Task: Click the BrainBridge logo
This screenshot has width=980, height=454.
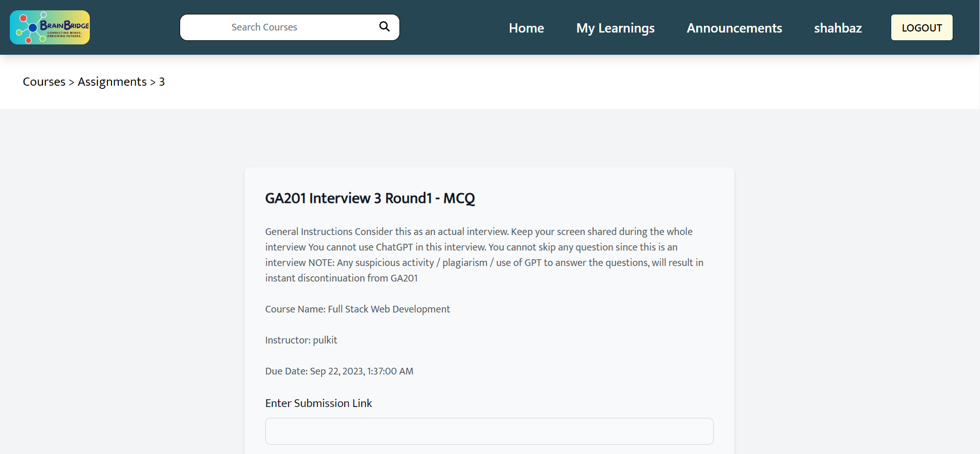Action: pyautogui.click(x=50, y=27)
